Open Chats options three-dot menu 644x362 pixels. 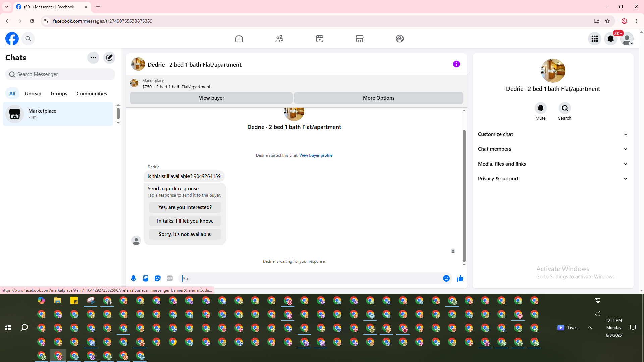pos(93,58)
